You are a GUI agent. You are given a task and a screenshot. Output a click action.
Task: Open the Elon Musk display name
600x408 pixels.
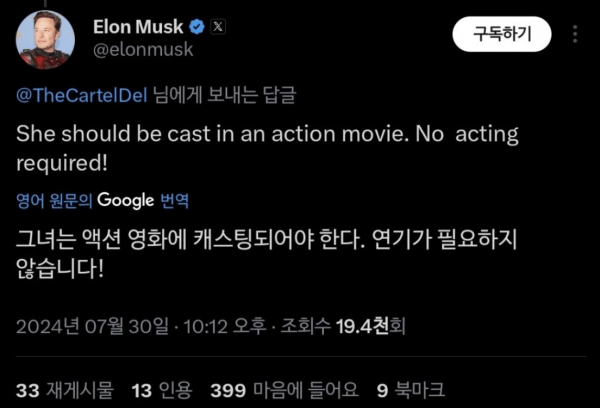click(138, 27)
